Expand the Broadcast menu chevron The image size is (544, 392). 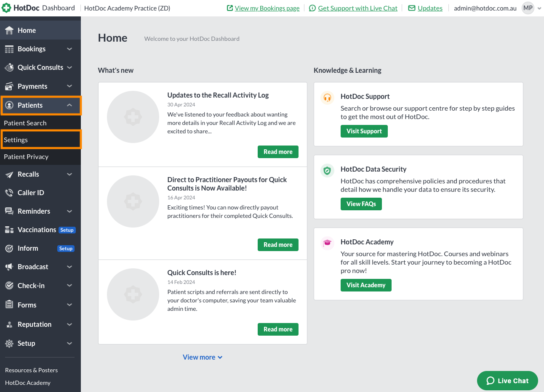pyautogui.click(x=69, y=267)
